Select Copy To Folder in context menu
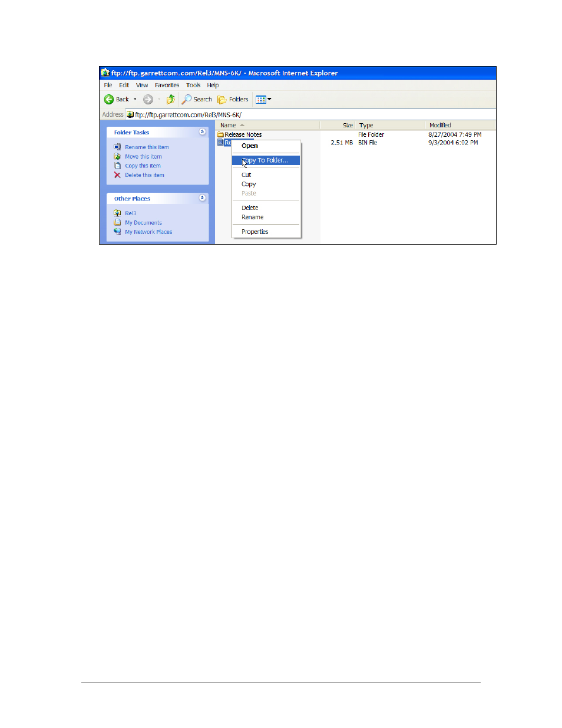 click(x=266, y=160)
